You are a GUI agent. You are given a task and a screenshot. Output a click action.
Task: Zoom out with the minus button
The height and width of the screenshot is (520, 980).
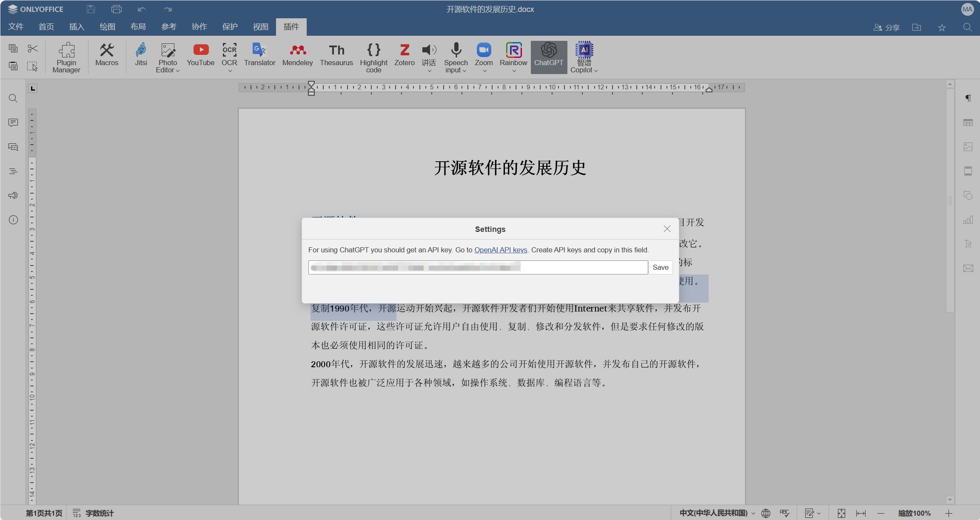pos(881,513)
